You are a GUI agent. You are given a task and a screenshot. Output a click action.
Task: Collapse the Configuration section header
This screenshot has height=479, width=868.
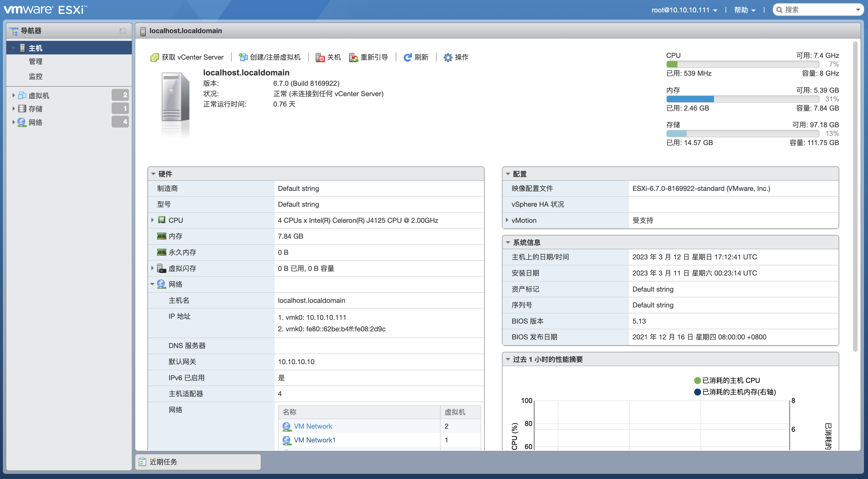point(508,174)
